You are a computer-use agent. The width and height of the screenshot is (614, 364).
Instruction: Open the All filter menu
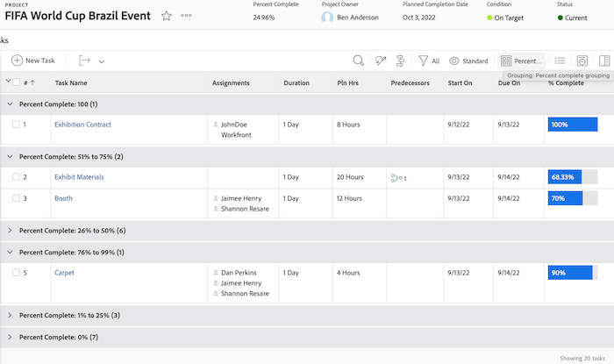(x=429, y=61)
